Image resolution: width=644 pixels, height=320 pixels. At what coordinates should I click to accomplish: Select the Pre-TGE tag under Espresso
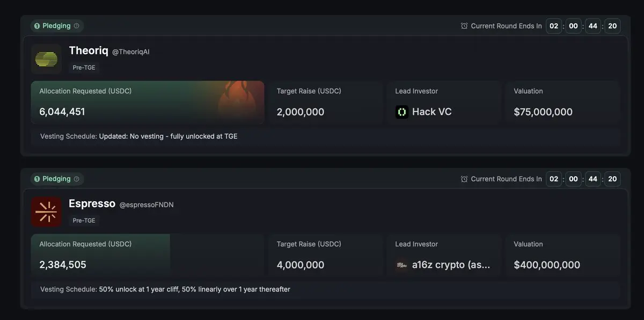click(84, 221)
